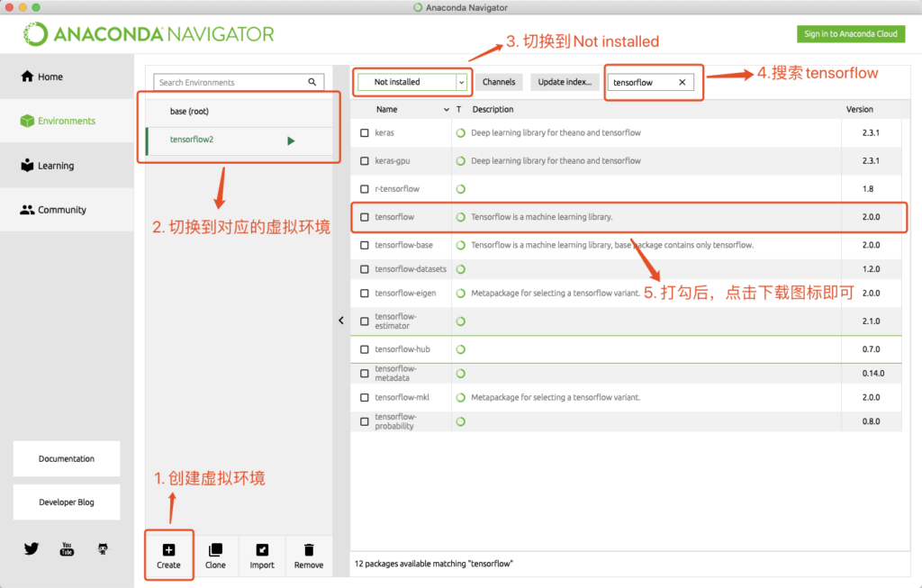Select the Clone environment icon
This screenshot has height=588, width=922.
click(215, 549)
